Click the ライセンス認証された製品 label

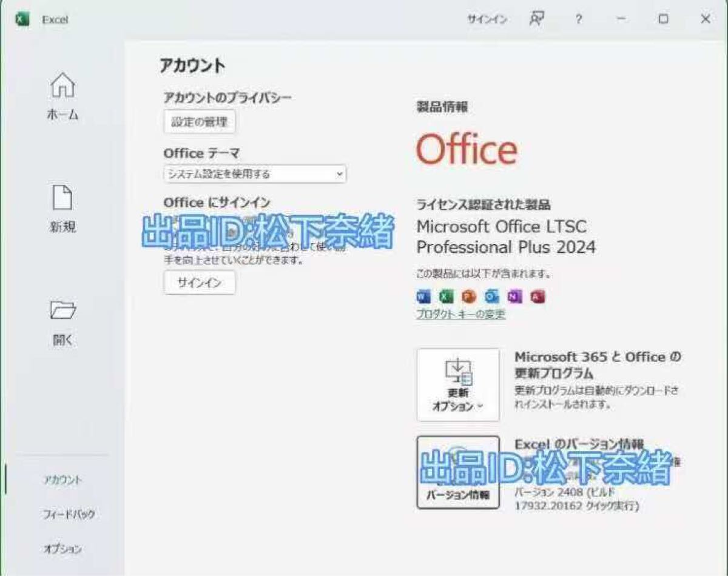point(484,204)
